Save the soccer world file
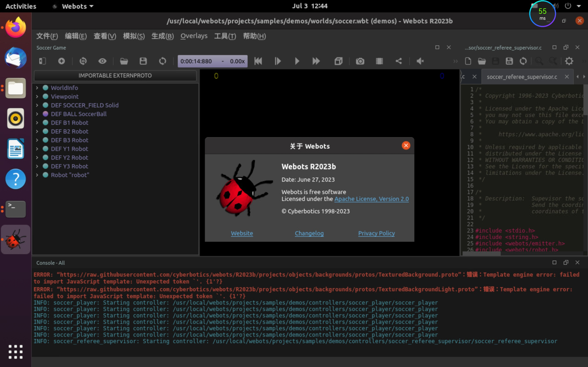 143,61
